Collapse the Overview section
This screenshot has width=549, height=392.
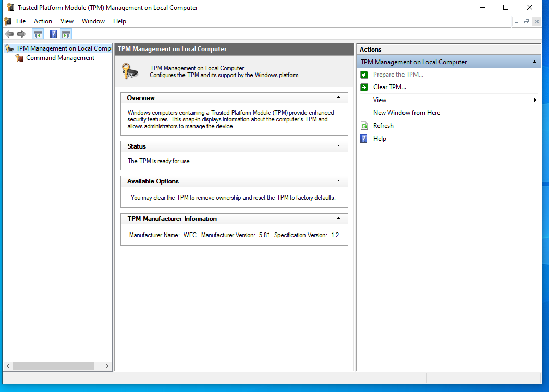(338, 97)
